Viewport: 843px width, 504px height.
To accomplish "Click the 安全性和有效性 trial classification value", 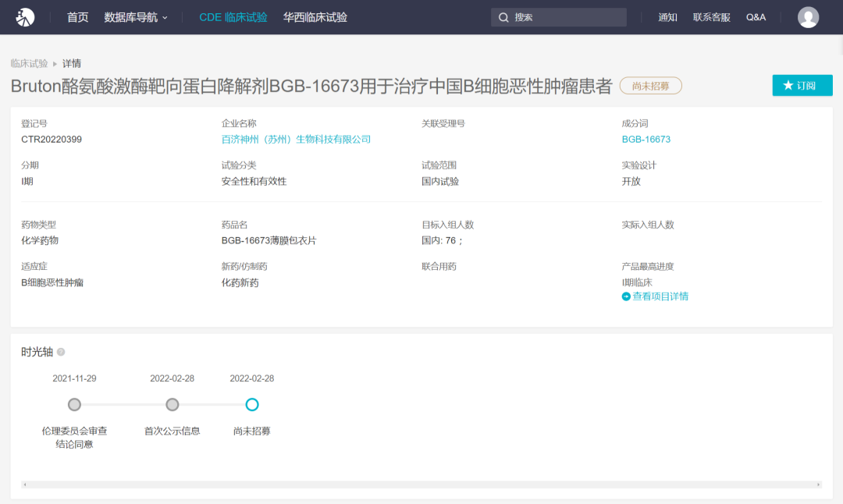I will (254, 182).
